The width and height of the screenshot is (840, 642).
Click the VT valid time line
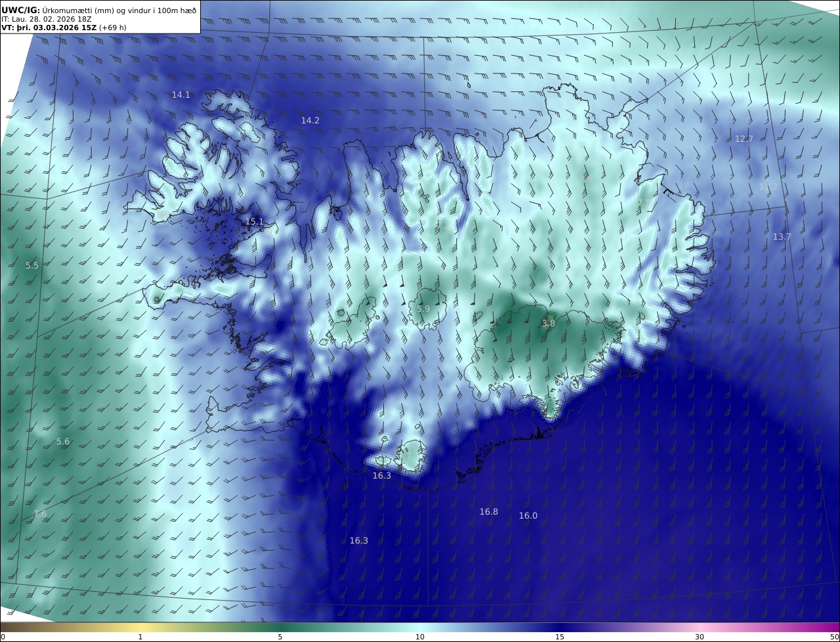(x=64, y=28)
